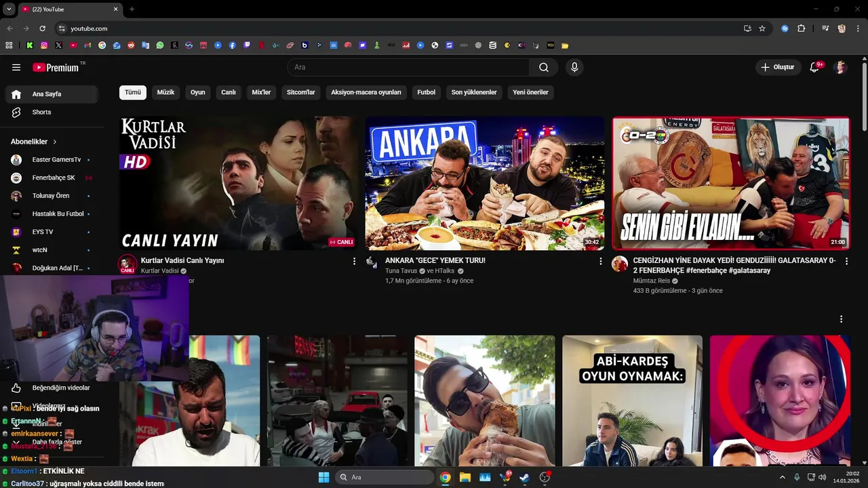
Task: Open the notifications bell
Action: [x=815, y=67]
